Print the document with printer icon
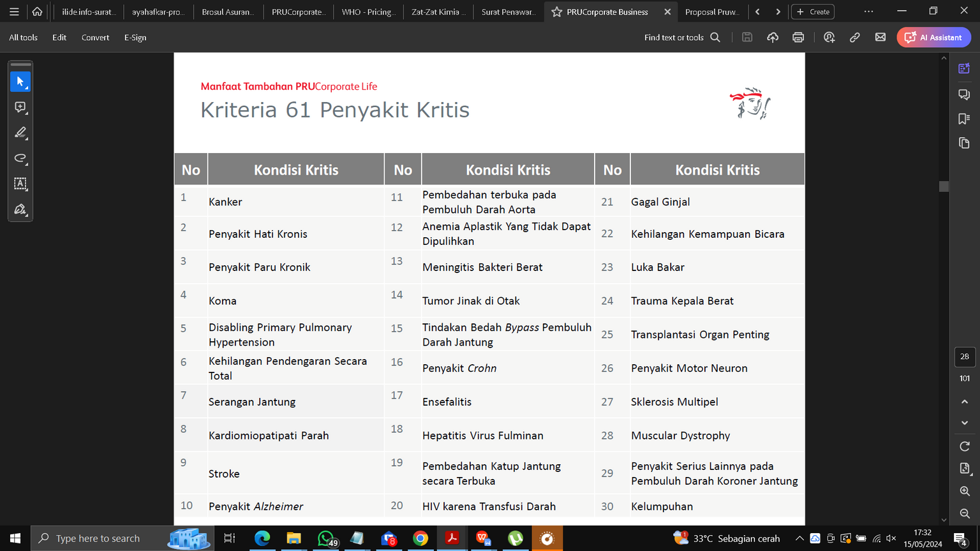The image size is (980, 551). point(798,38)
